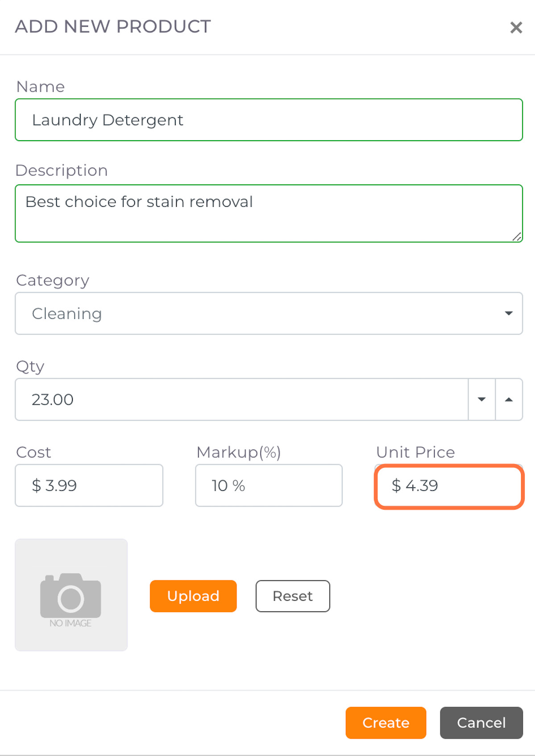
Task: Click the camera No Image placeholder
Action: pos(71,595)
